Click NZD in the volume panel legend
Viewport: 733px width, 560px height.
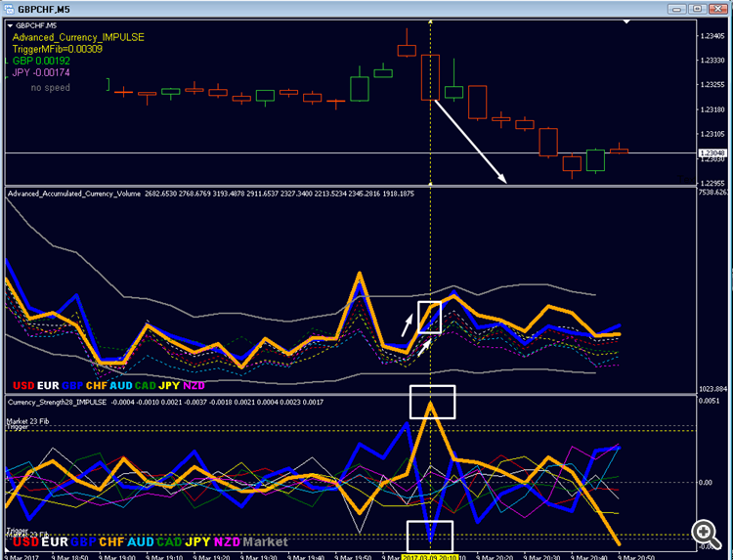pos(194,386)
